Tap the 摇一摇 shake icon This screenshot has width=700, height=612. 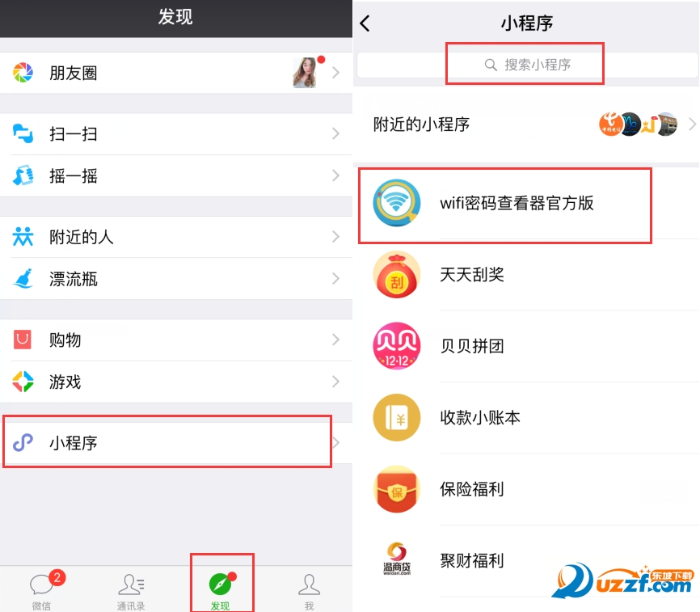(x=23, y=175)
